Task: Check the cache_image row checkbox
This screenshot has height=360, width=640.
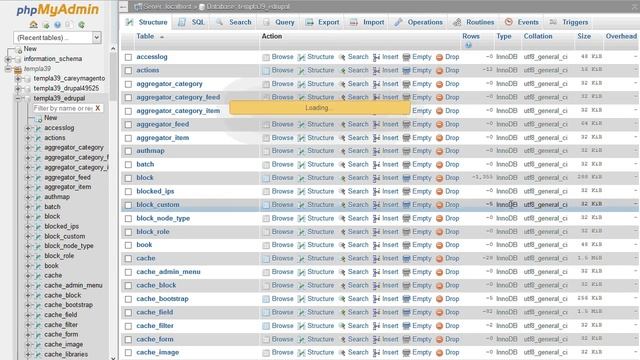Action: (x=128, y=353)
